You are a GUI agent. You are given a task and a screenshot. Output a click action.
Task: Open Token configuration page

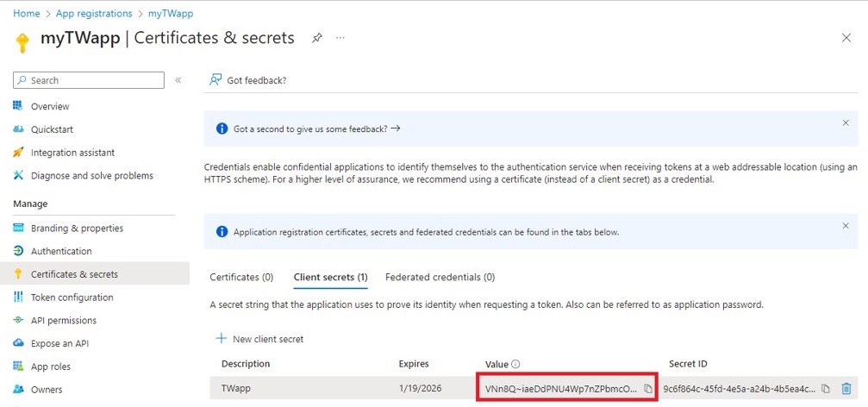[x=72, y=297]
